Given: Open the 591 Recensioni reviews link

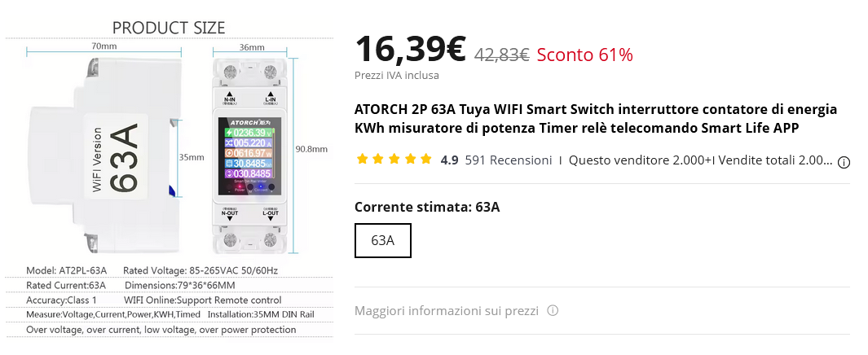Looking at the screenshot, I should click(508, 160).
